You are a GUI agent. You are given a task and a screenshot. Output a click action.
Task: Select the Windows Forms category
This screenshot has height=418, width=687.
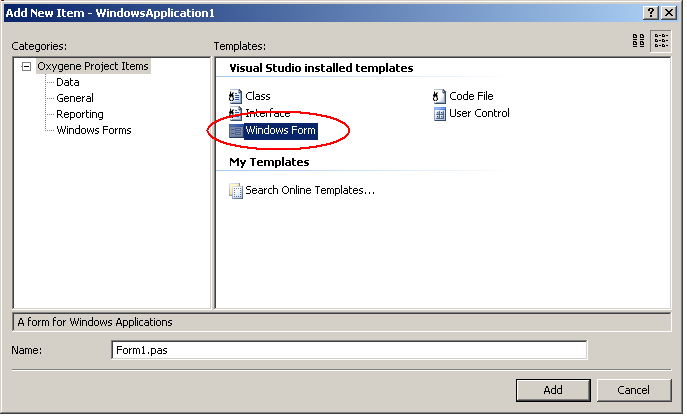tap(94, 130)
